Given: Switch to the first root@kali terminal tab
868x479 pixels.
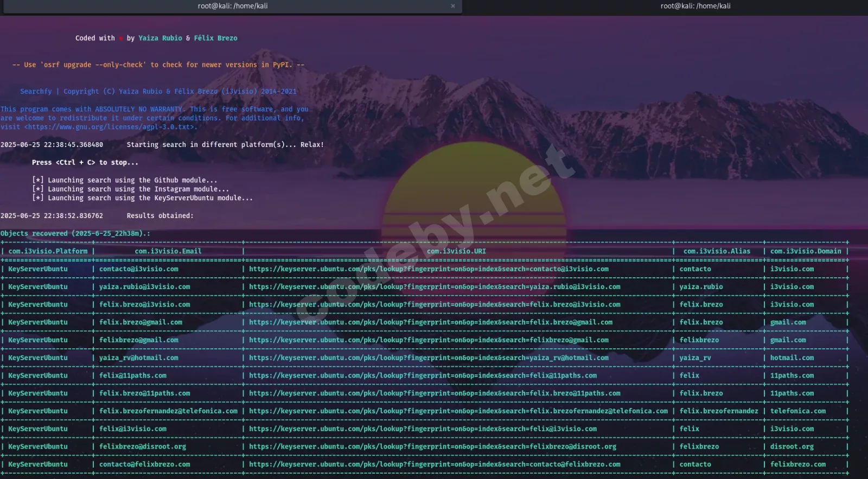Looking at the screenshot, I should (232, 6).
